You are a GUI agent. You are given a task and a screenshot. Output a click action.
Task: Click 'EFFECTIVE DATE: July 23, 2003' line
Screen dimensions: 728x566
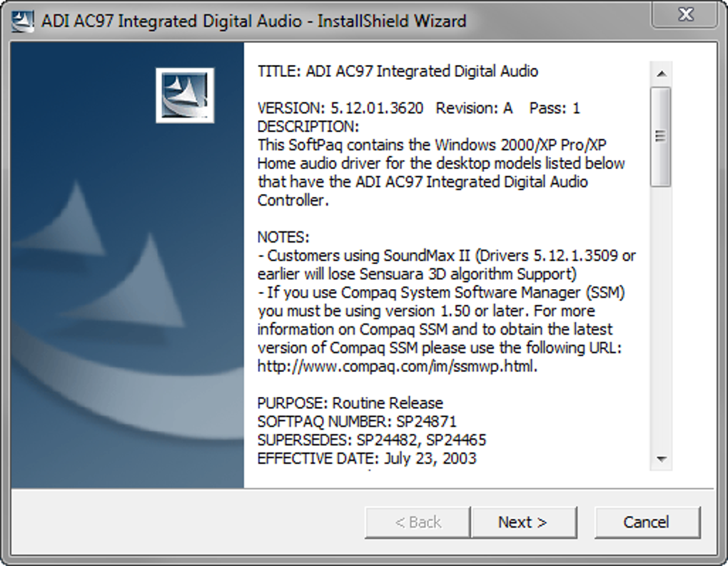[367, 458]
